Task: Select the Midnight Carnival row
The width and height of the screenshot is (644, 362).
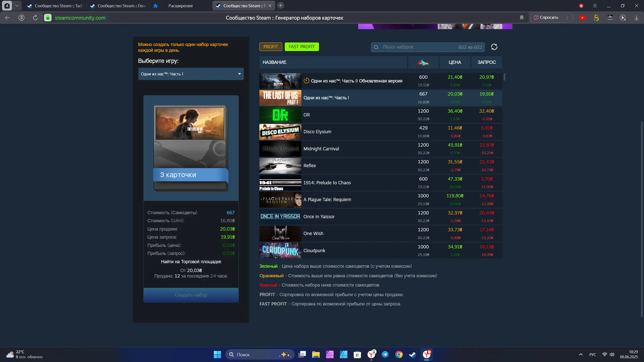Action: click(381, 149)
